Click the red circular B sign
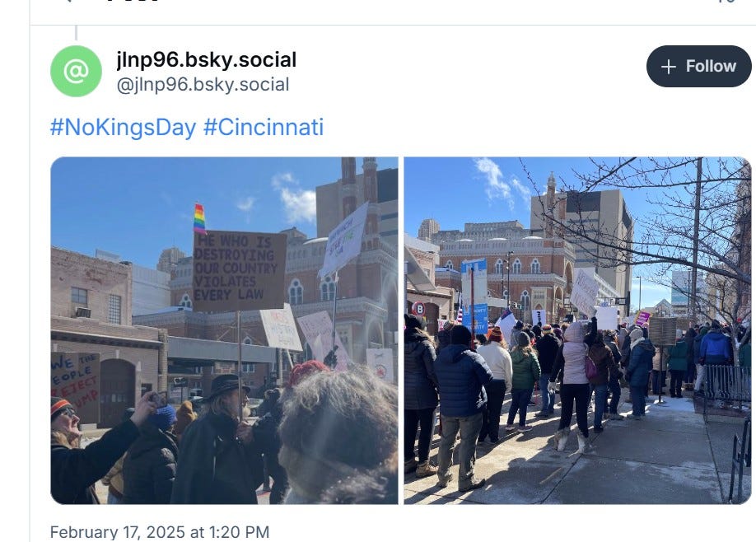 (x=418, y=308)
